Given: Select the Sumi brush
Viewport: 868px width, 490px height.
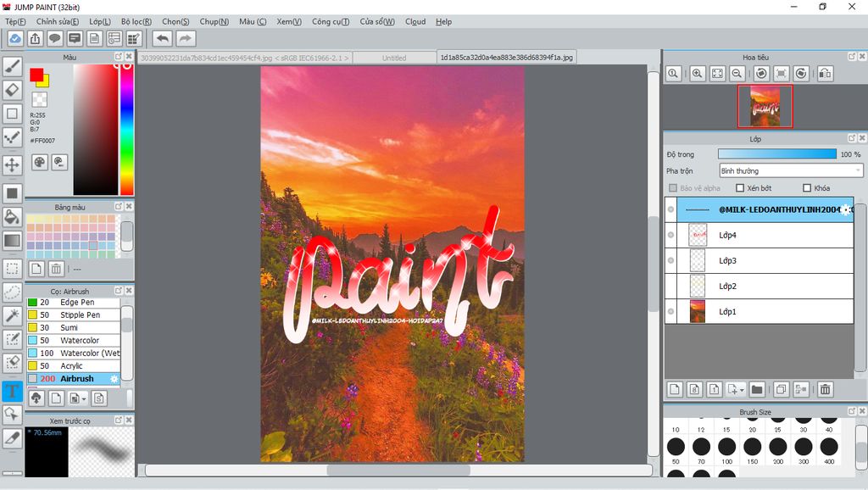Looking at the screenshot, I should click(73, 328).
